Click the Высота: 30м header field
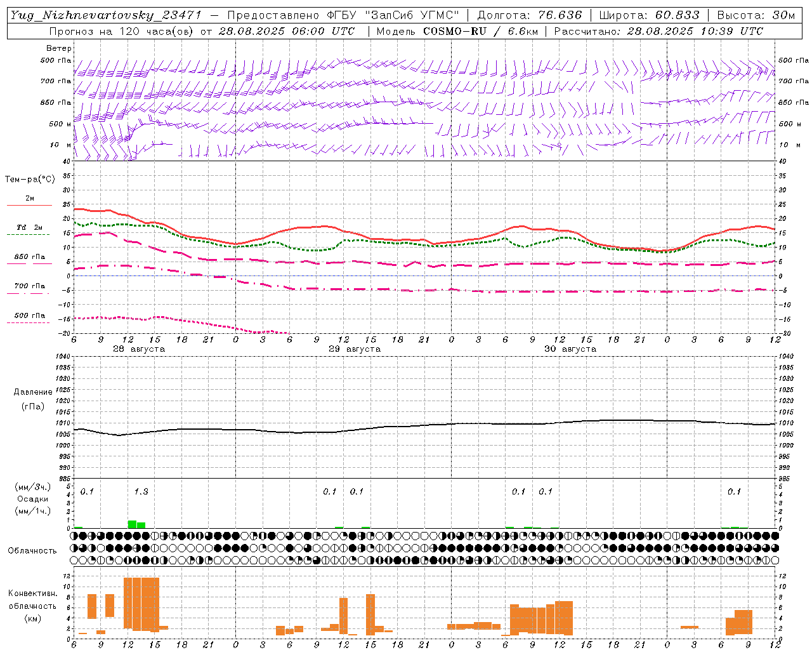 tap(756, 15)
